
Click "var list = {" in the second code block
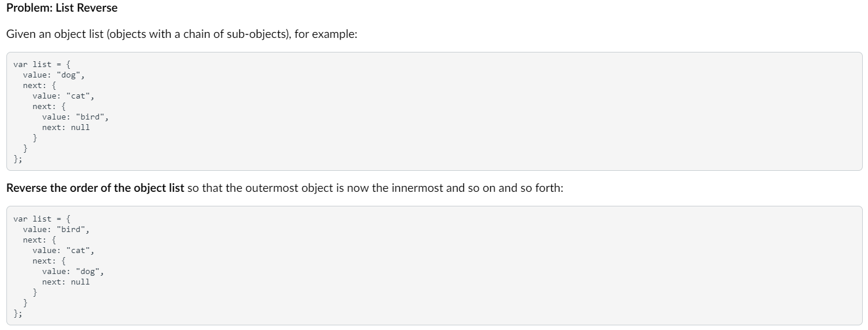pos(42,219)
